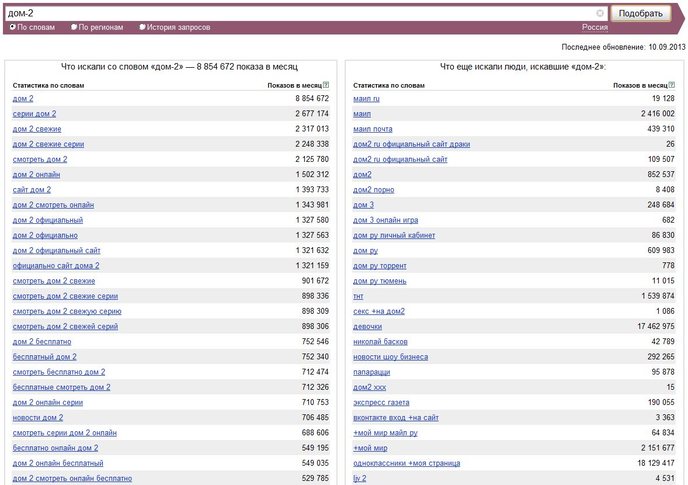
Task: Open the николай басков related query
Action: coord(380,342)
